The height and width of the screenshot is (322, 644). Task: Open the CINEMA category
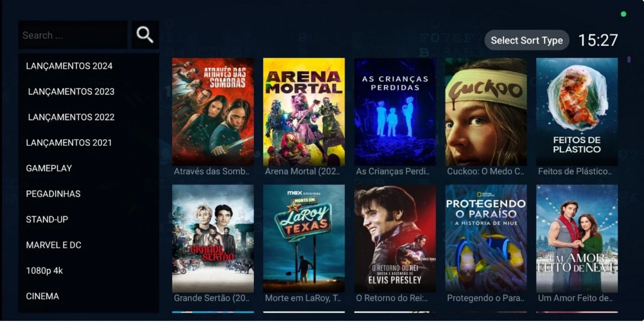89,296
